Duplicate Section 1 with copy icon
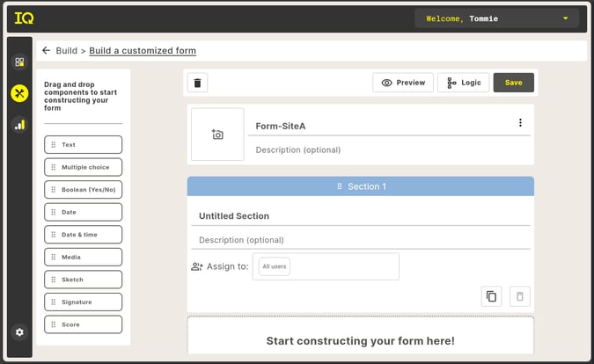 (491, 296)
